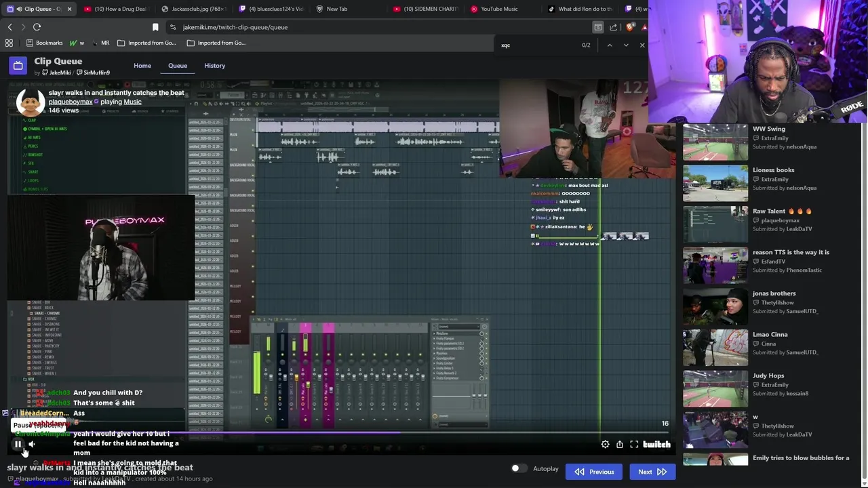Click the find-in-page search field
The image size is (868, 488).
tap(536, 45)
